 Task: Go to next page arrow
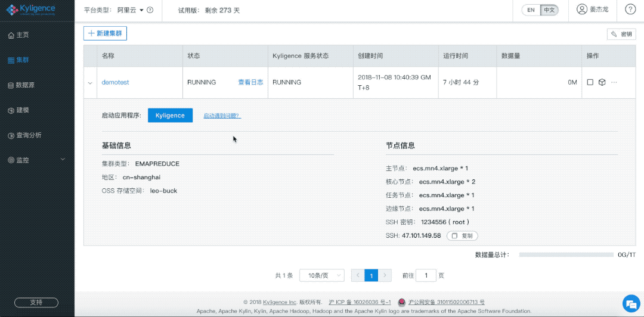(385, 275)
